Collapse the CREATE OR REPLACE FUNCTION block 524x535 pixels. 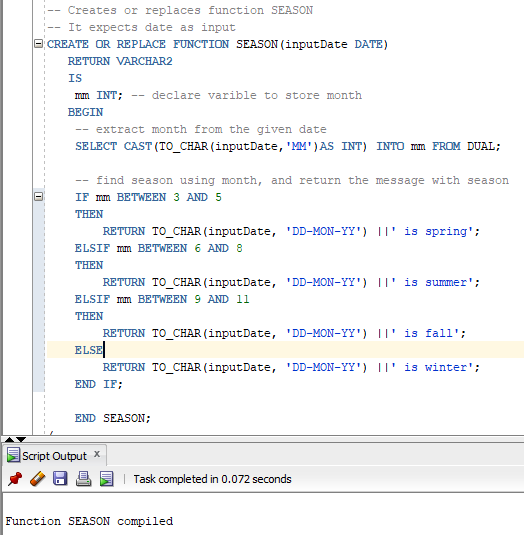pyautogui.click(x=39, y=44)
